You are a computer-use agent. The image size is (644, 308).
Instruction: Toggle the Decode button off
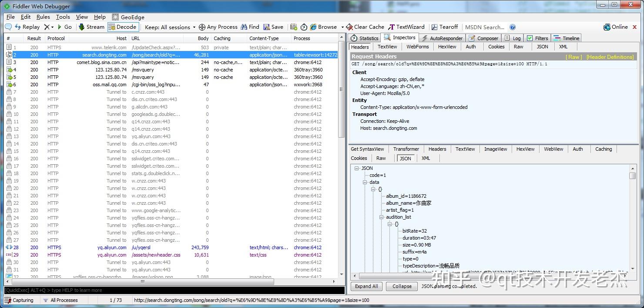122,27
